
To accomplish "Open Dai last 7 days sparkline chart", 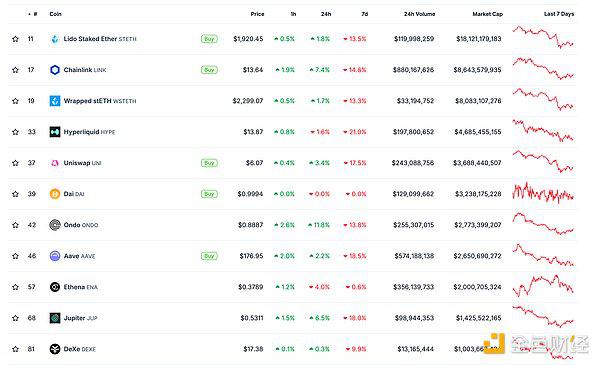I will [x=543, y=193].
